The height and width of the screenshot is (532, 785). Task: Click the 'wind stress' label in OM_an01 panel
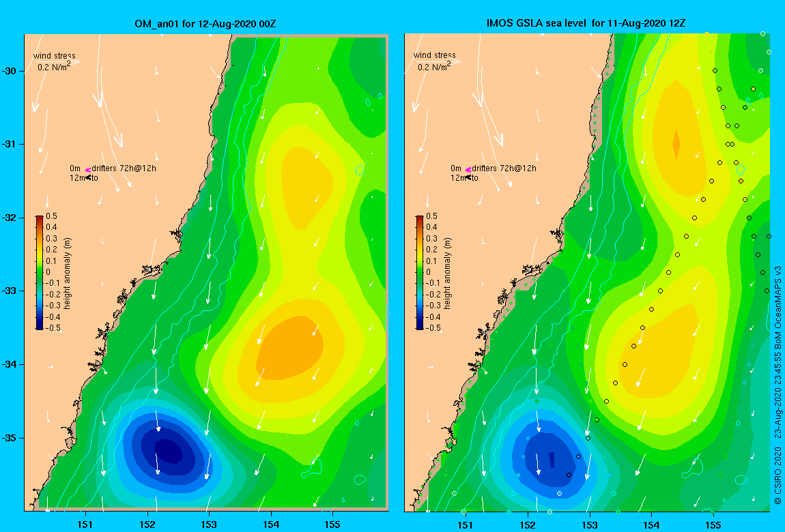click(x=55, y=55)
